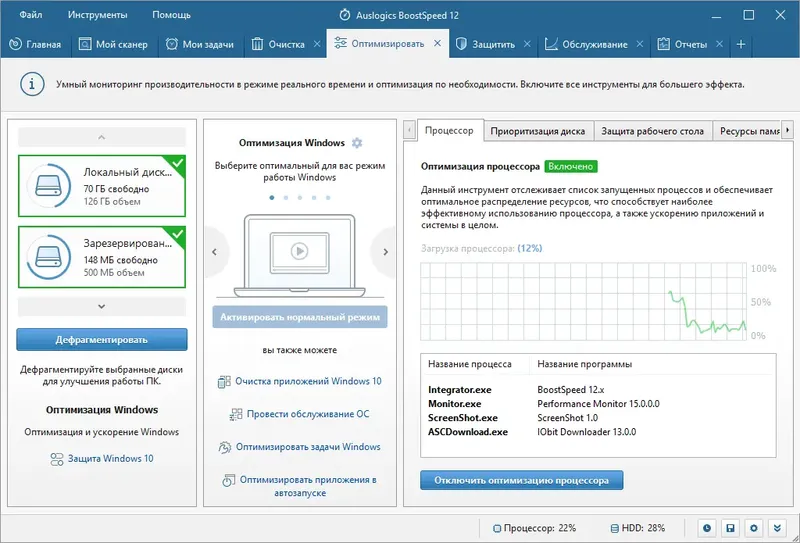The height and width of the screenshot is (543, 800).
Task: Open the settings gear in status bar
Action: pyautogui.click(x=754, y=528)
